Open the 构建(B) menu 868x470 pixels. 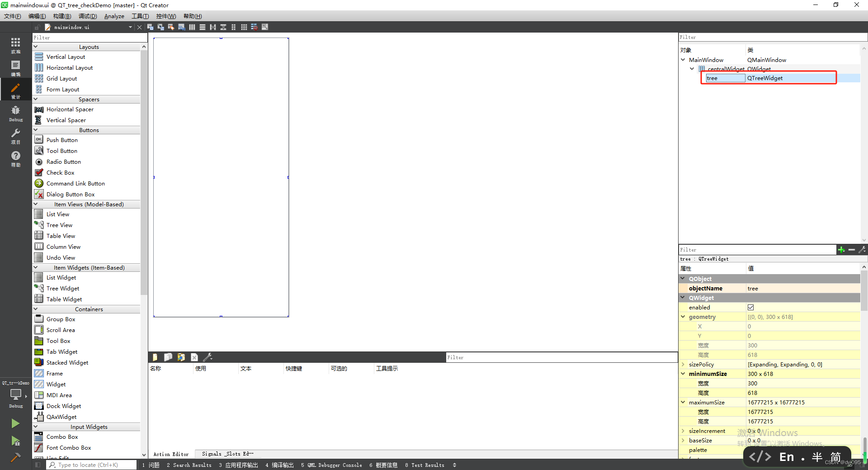pyautogui.click(x=62, y=16)
